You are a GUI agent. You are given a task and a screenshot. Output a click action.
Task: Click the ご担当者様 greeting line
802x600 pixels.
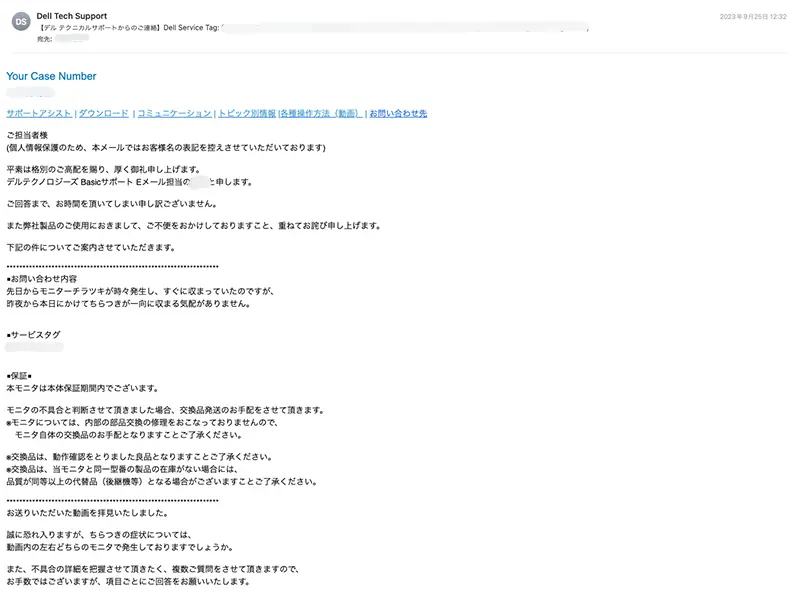(x=27, y=136)
